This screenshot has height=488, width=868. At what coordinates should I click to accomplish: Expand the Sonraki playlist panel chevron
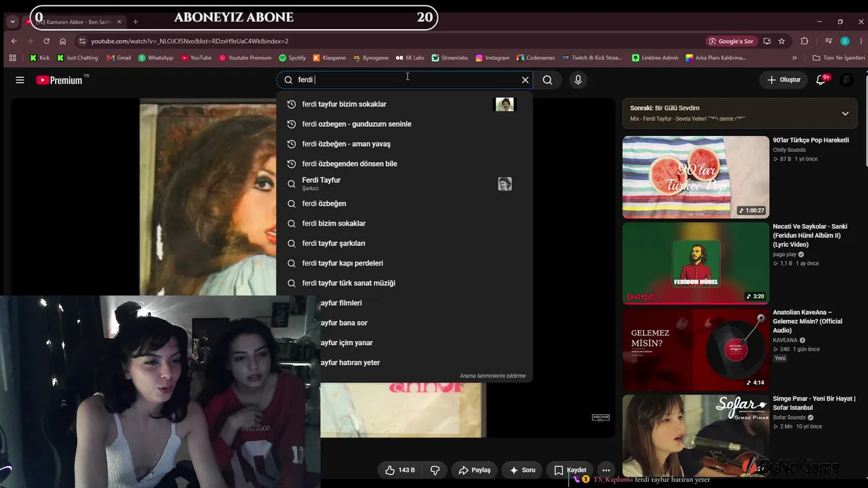coord(845,114)
